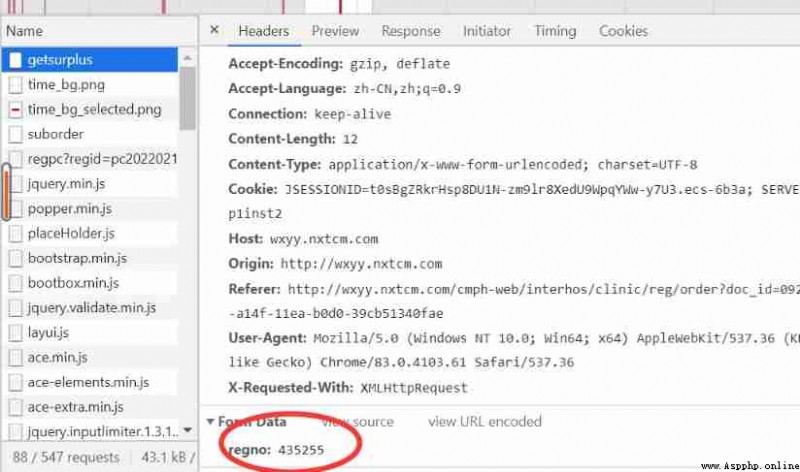Select regno value 435255
This screenshot has width=800, height=472.
point(301,450)
